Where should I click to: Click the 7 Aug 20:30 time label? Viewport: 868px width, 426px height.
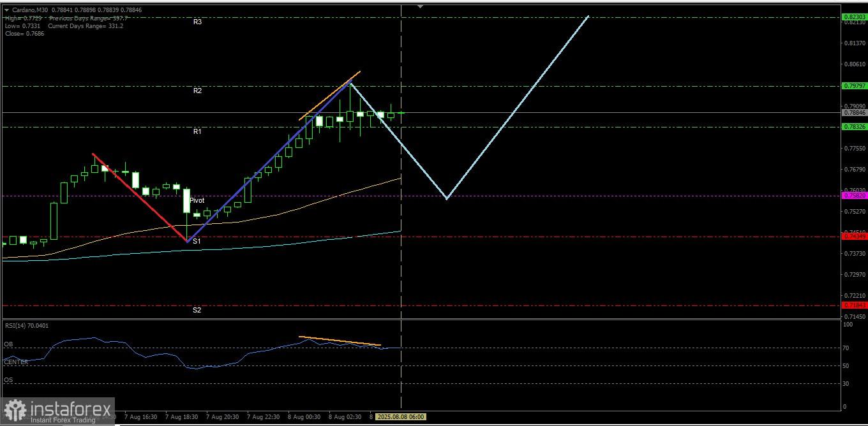click(x=222, y=416)
